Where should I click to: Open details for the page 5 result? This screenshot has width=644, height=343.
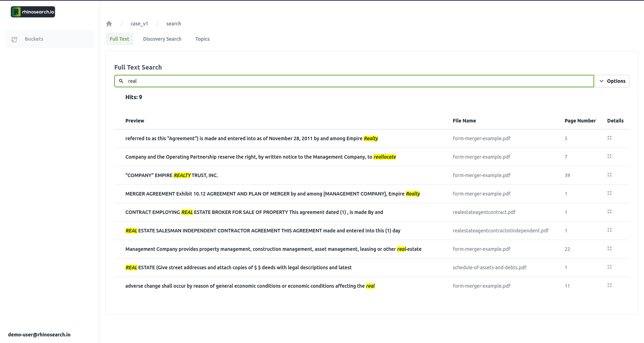click(x=609, y=138)
